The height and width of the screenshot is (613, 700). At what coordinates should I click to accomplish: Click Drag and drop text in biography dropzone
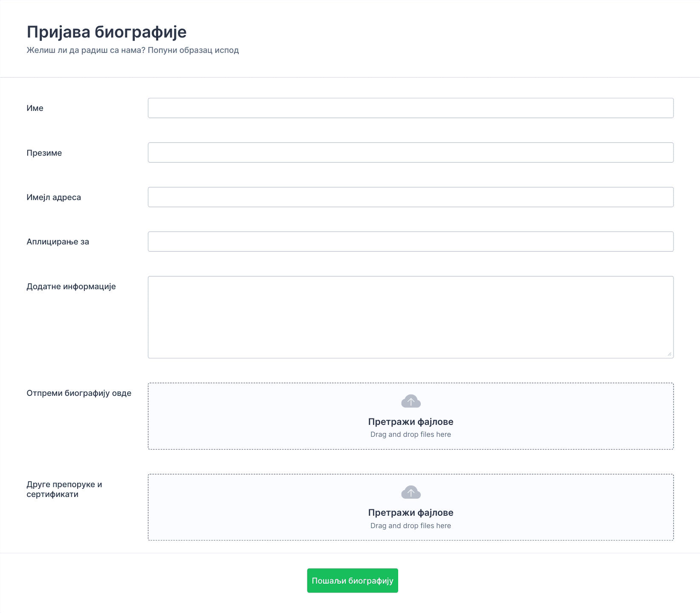coord(411,434)
